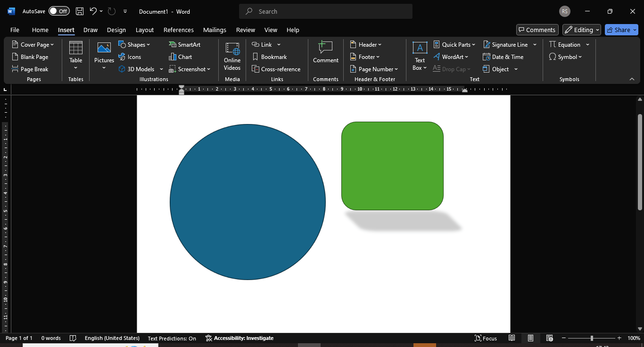The height and width of the screenshot is (347, 644).
Task: Insert Date & Time
Action: [x=503, y=57]
